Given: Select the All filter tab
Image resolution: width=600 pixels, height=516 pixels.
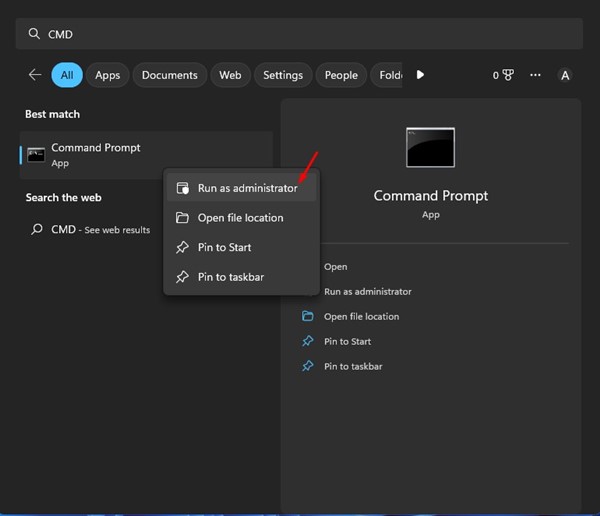Looking at the screenshot, I should click(67, 75).
